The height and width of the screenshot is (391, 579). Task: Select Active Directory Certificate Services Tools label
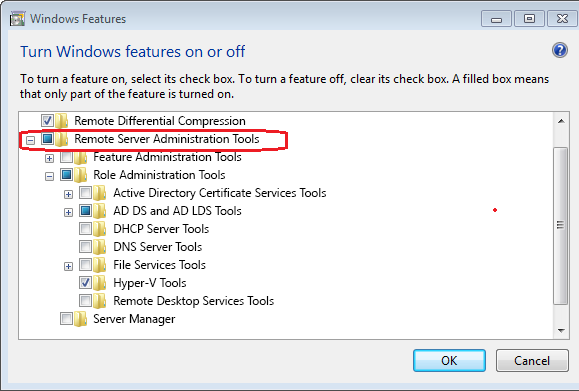click(x=220, y=193)
